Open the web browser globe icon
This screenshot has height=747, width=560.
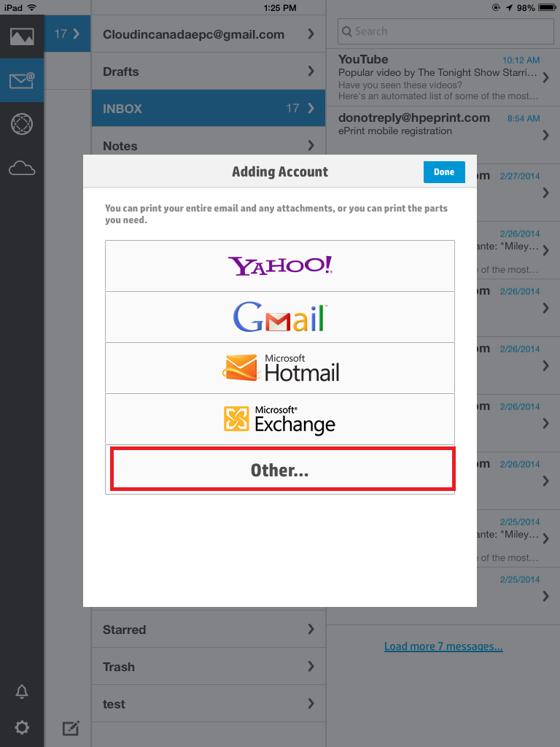(22, 125)
